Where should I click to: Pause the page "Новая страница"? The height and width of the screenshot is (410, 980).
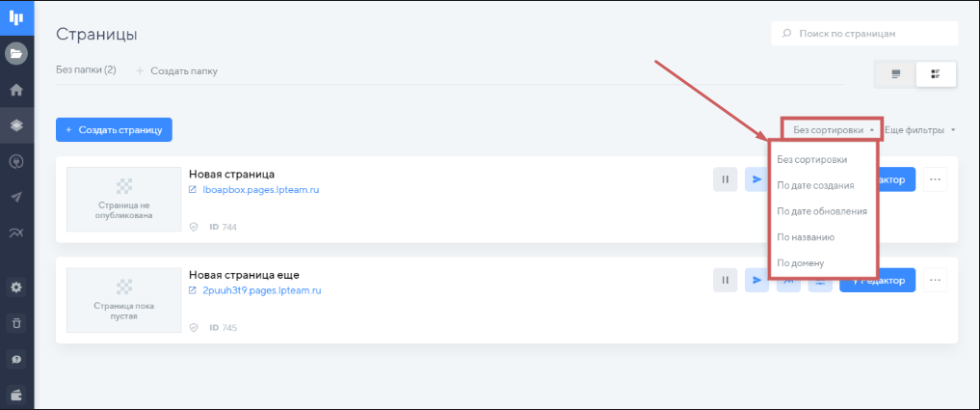(726, 179)
